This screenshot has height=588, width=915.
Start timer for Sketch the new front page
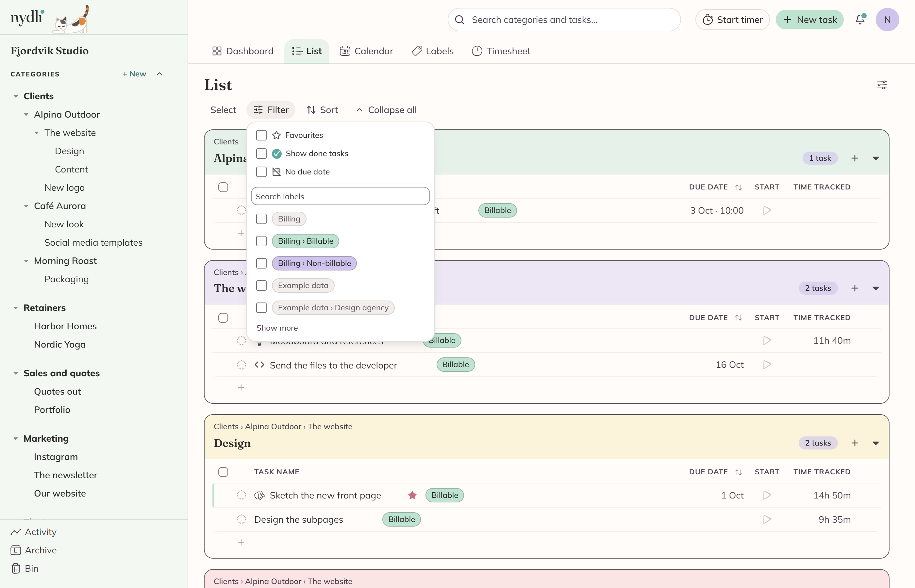point(767,495)
